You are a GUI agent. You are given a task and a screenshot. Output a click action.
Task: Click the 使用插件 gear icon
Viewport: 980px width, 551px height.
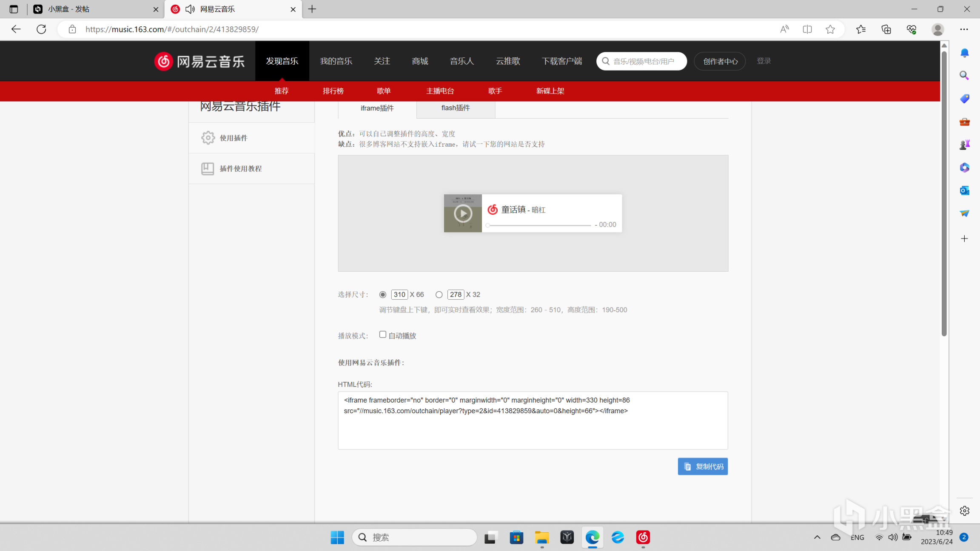(208, 138)
